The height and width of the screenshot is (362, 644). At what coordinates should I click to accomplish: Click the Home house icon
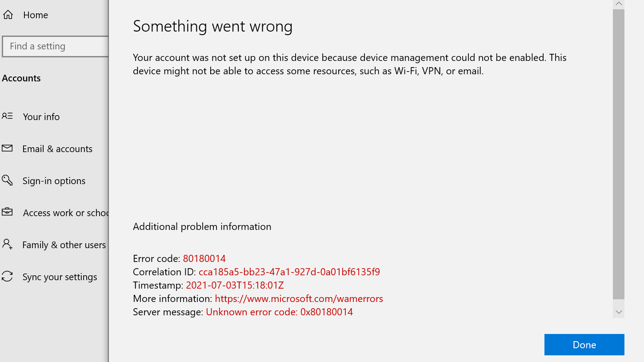[x=8, y=15]
